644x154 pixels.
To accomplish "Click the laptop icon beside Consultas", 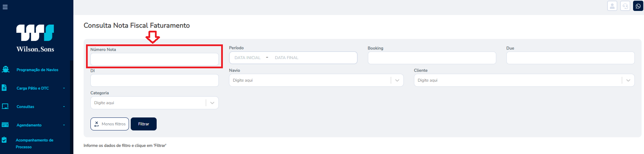I will (5, 106).
